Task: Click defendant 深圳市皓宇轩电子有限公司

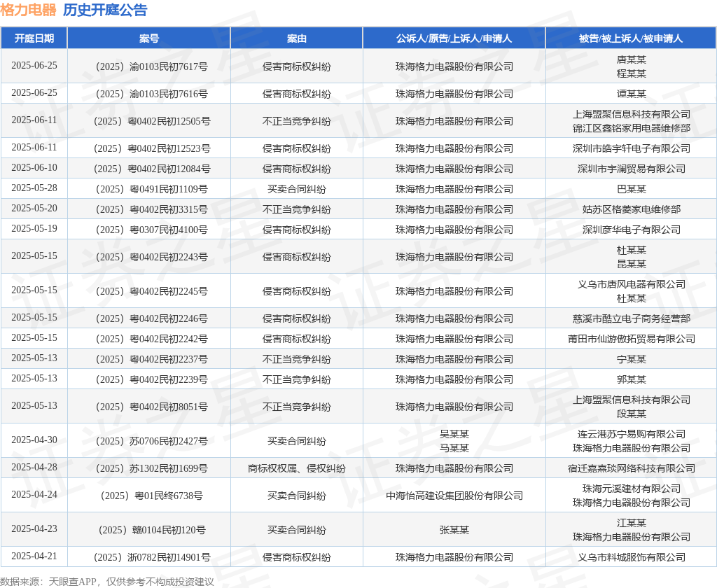Action: (631, 148)
